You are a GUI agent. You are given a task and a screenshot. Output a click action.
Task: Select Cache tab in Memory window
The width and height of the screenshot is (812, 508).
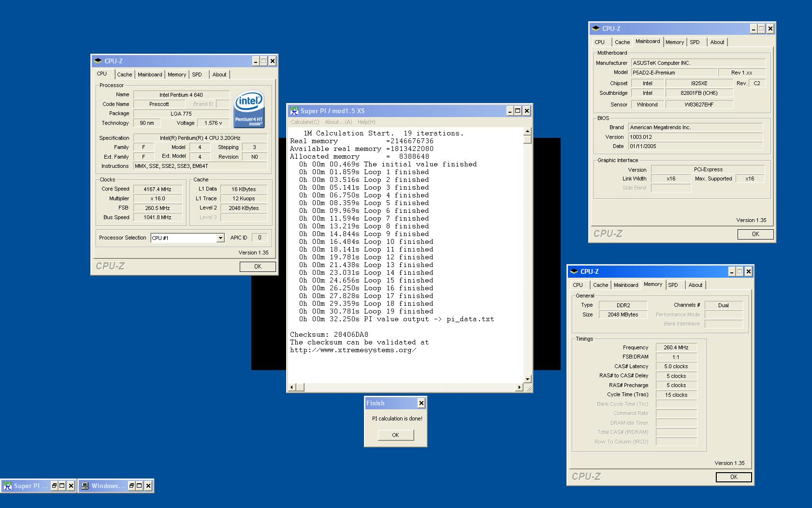pyautogui.click(x=600, y=285)
